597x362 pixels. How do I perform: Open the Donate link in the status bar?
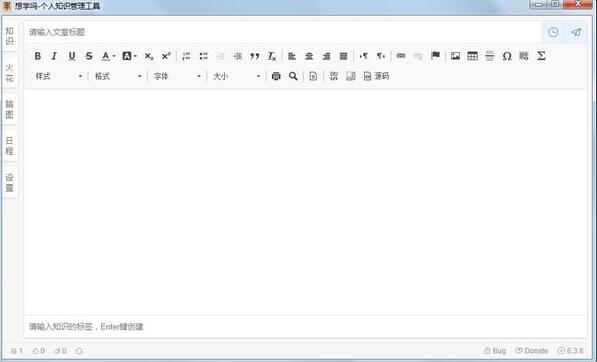click(x=532, y=351)
